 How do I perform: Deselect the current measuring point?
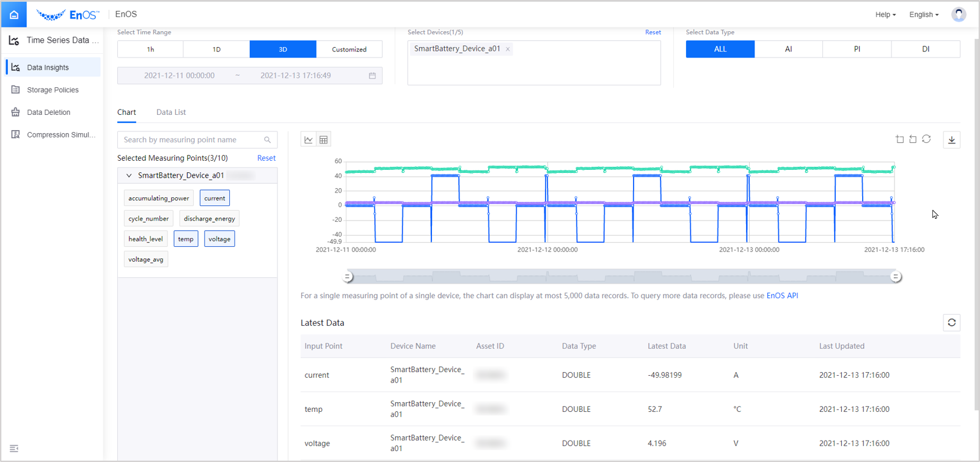coord(214,198)
